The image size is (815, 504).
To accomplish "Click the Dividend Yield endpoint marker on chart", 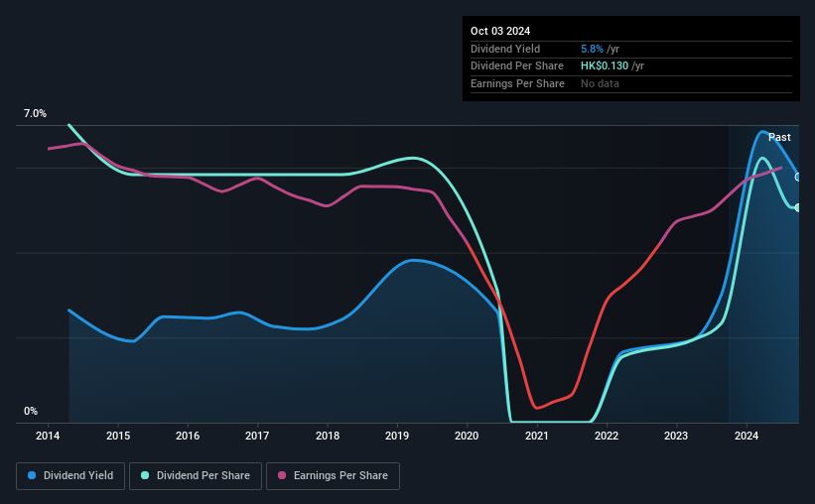I will pos(798,178).
